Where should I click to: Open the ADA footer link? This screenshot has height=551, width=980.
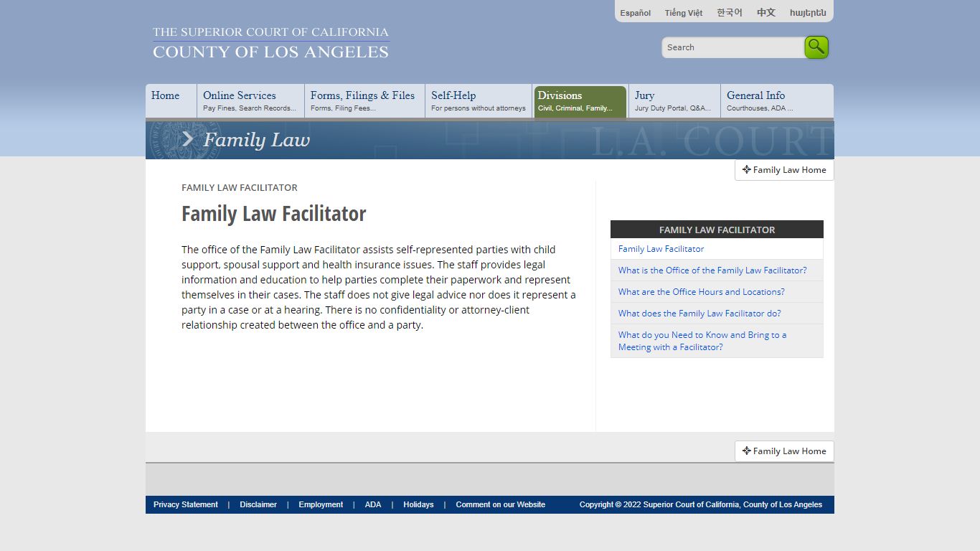373,504
